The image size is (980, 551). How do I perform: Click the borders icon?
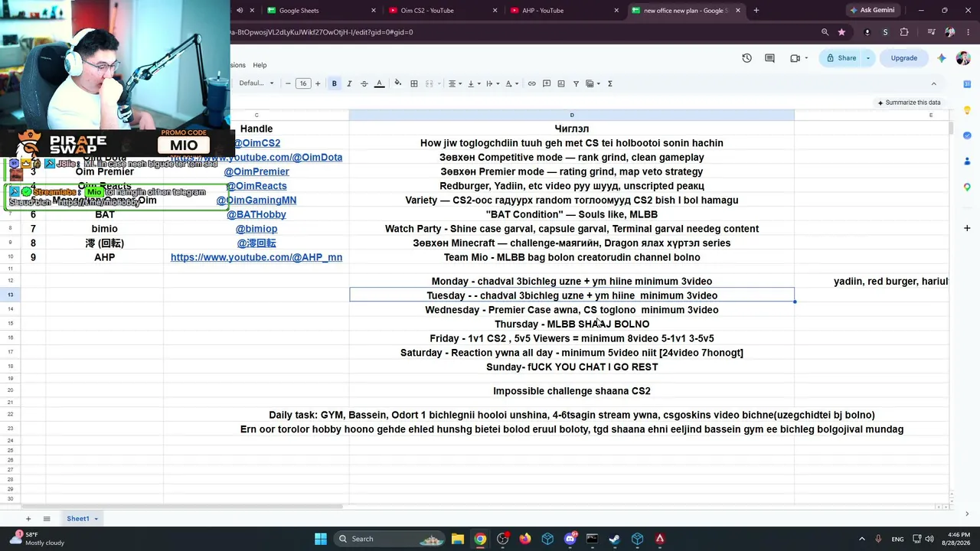point(414,83)
